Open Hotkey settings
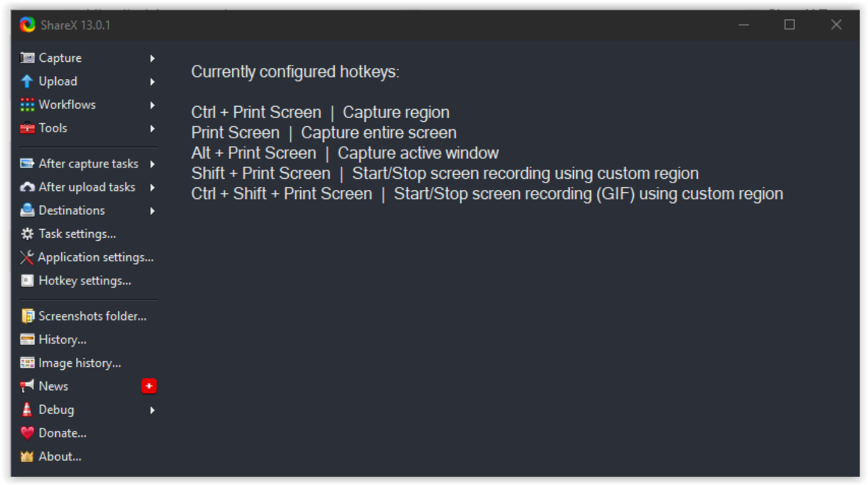 pos(84,281)
